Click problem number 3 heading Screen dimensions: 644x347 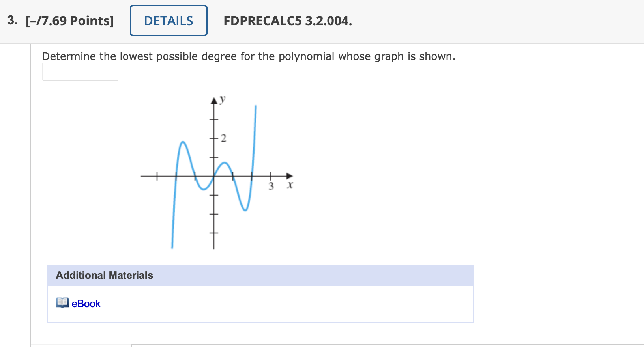(11, 21)
